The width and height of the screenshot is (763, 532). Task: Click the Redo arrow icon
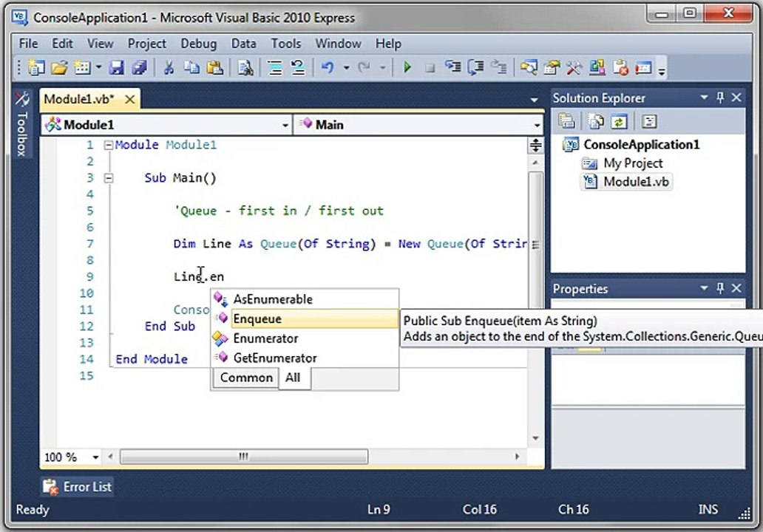[364, 67]
